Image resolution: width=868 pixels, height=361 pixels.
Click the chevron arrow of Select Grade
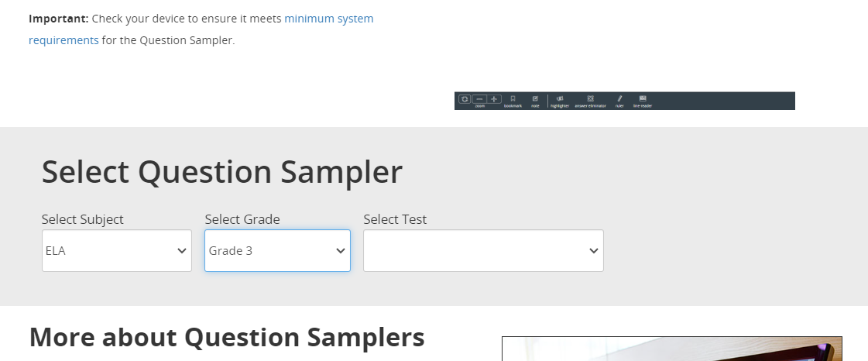[341, 251]
